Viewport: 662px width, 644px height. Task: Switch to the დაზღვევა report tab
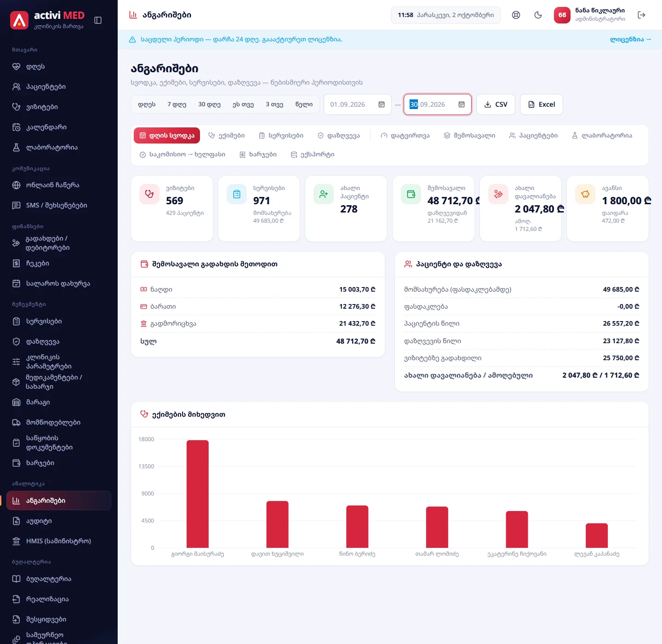click(338, 136)
